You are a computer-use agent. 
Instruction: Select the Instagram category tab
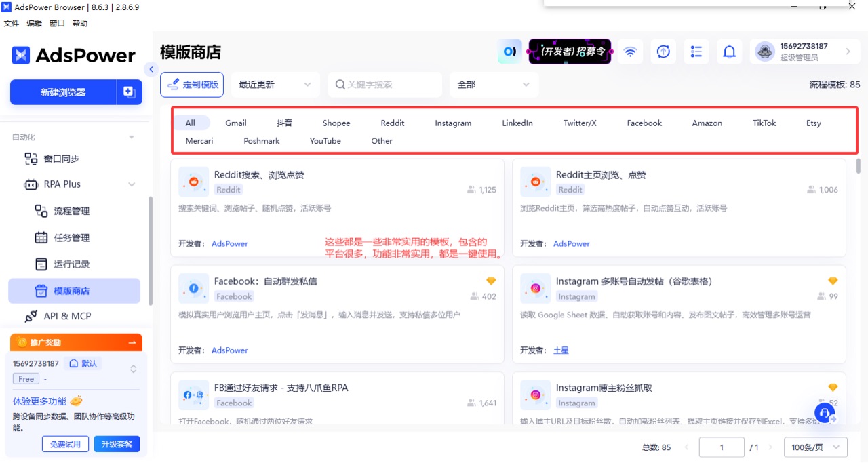click(453, 123)
